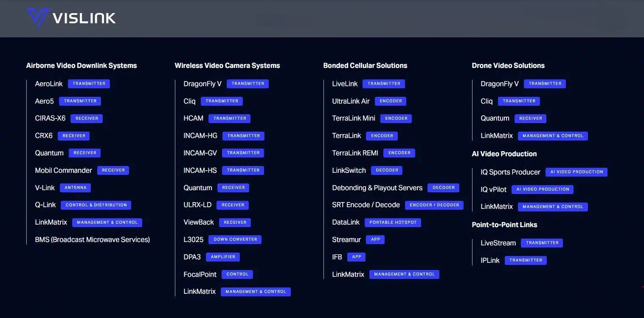644x318 pixels.
Task: Open TerraLink Mini encoder link
Action: (354, 118)
